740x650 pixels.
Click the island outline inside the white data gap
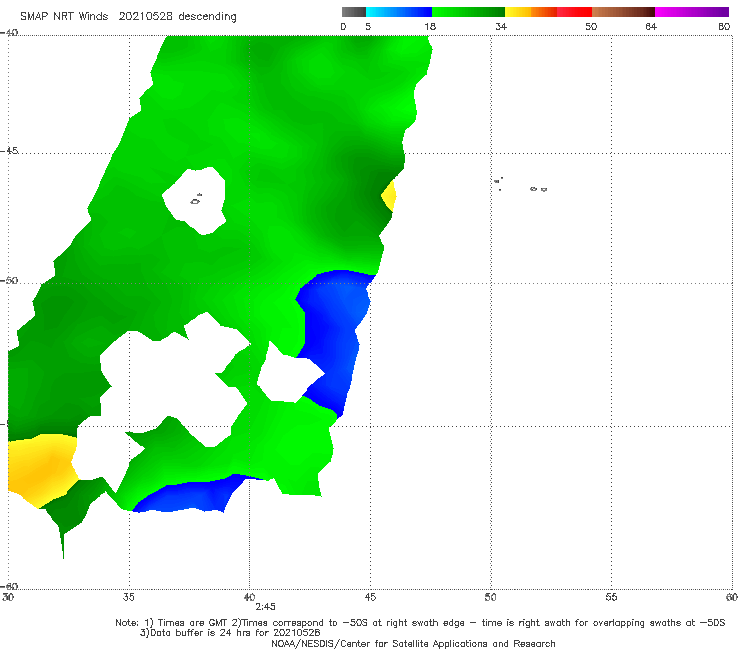pyautogui.click(x=196, y=200)
